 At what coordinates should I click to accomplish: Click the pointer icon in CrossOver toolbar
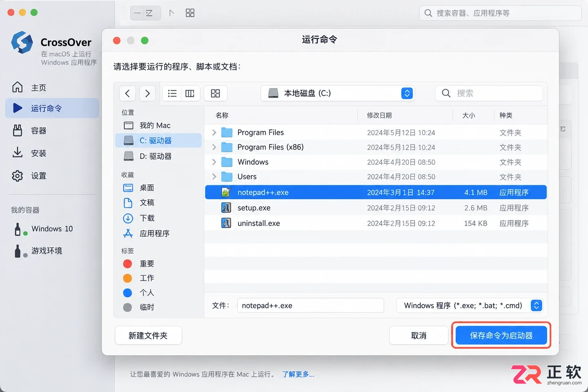[x=171, y=13]
